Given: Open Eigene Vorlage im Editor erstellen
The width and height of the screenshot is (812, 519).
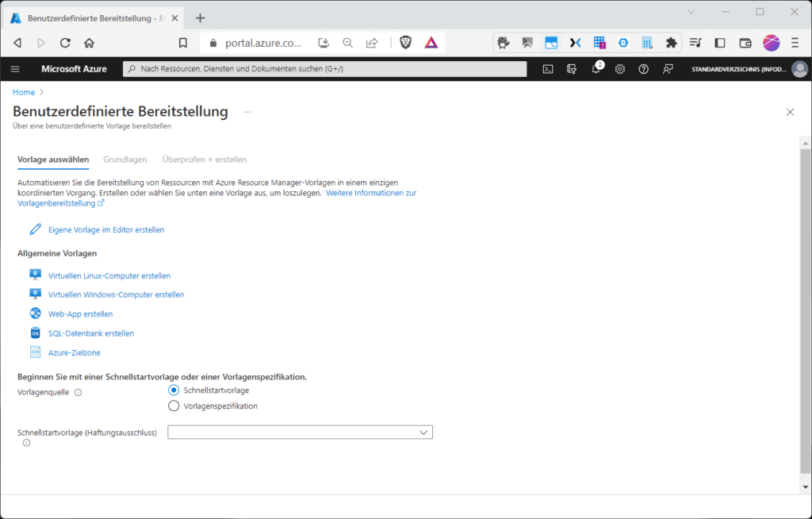Looking at the screenshot, I should [106, 229].
